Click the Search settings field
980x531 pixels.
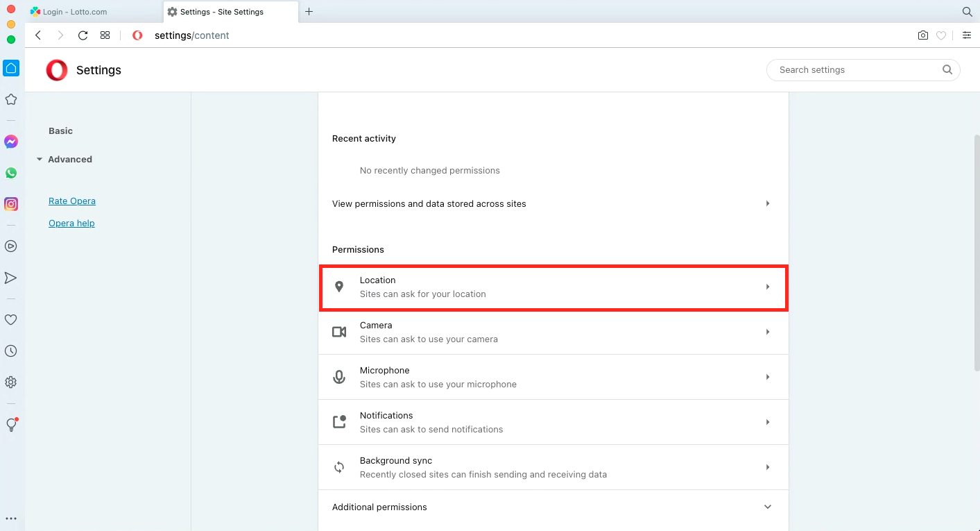pos(863,70)
